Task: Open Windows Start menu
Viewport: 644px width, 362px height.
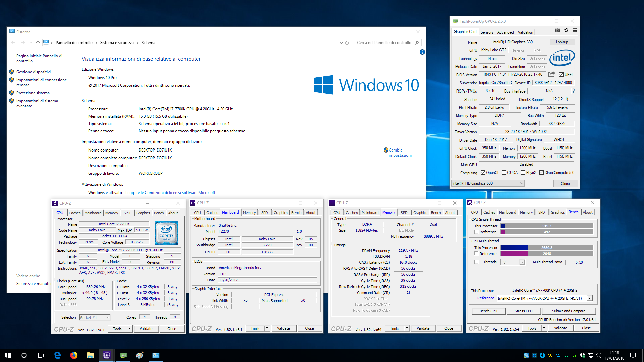Action: point(8,355)
